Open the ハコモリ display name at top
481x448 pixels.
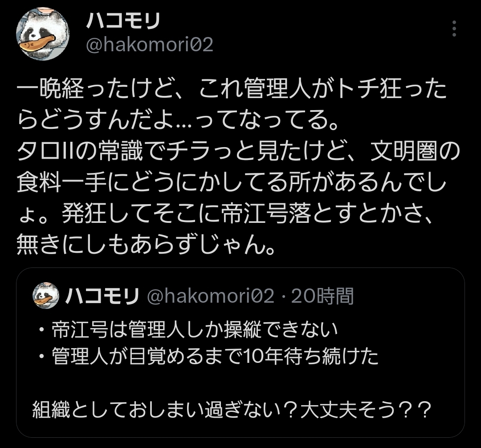pyautogui.click(x=123, y=21)
